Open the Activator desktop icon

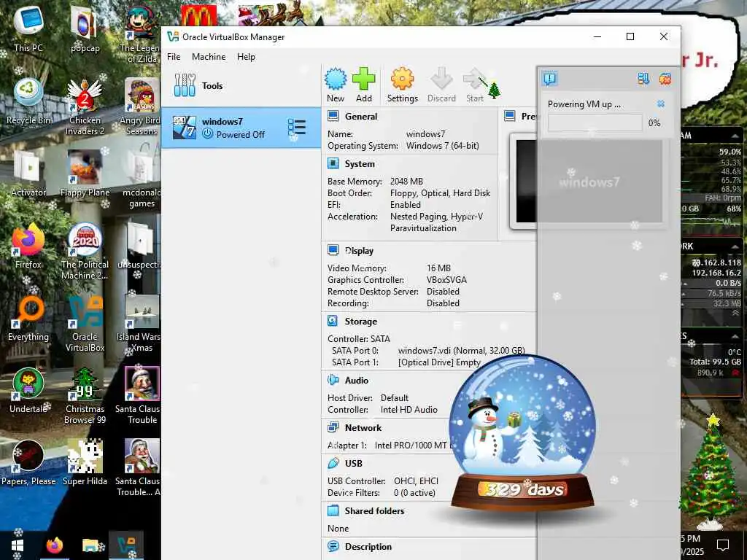pos(28,174)
